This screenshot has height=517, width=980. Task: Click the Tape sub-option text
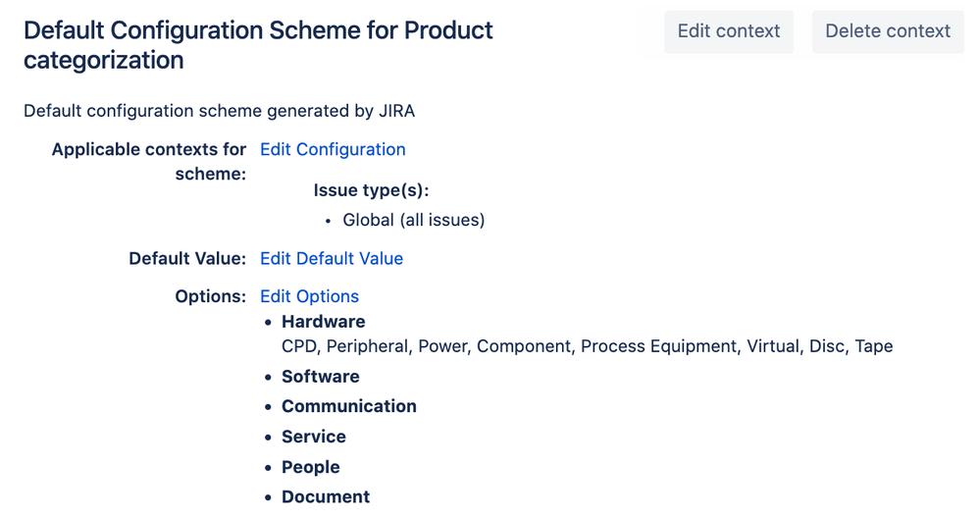[873, 346]
